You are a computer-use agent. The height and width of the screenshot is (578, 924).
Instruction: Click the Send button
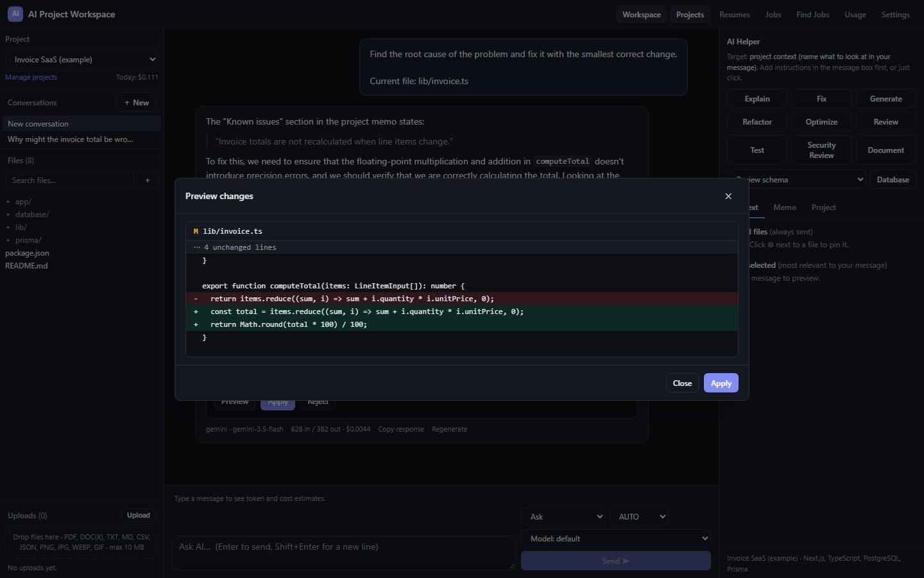click(616, 561)
